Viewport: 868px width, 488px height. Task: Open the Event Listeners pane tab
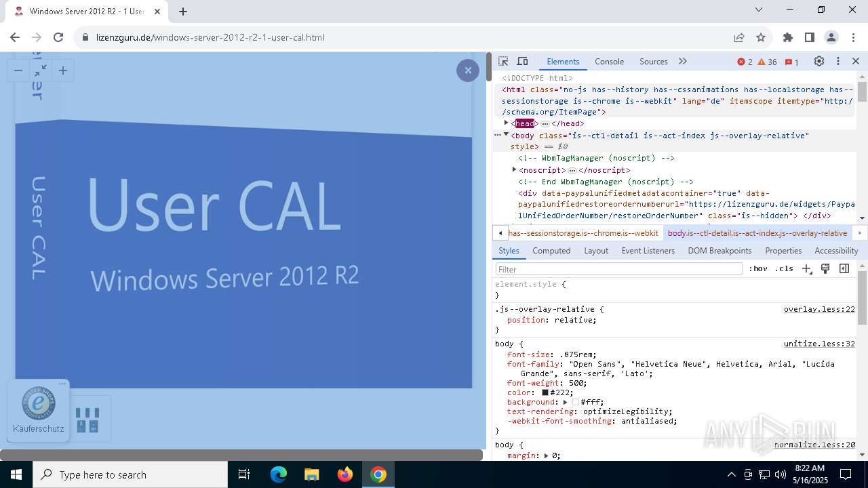[648, 250]
